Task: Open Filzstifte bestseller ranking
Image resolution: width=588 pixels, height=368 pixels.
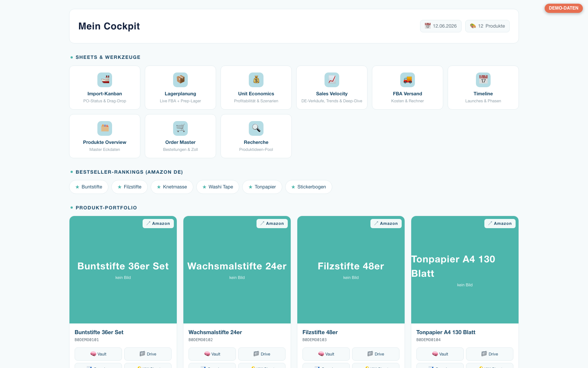Action: pos(129,187)
